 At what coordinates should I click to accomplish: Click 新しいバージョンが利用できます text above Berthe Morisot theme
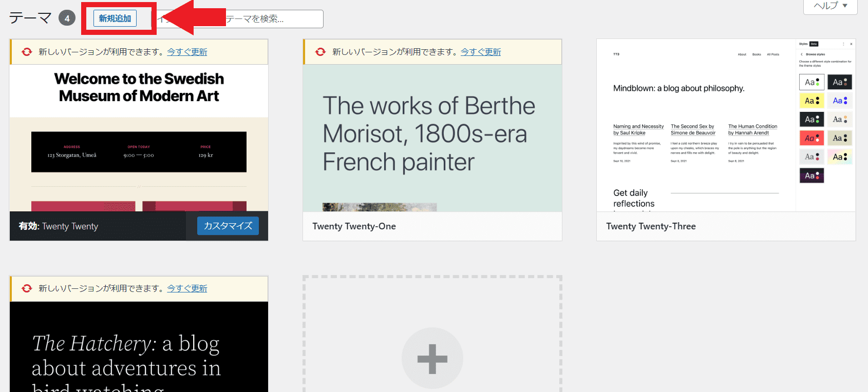(395, 52)
